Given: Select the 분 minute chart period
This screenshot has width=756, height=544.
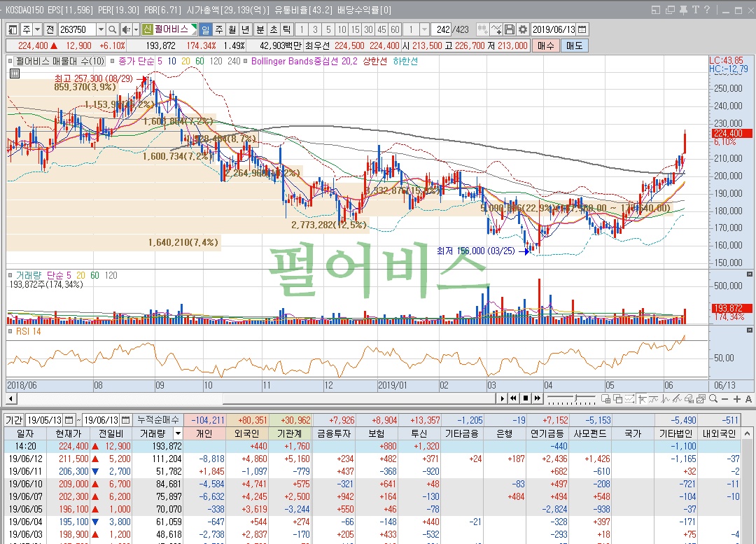Looking at the screenshot, I should click(x=260, y=29).
